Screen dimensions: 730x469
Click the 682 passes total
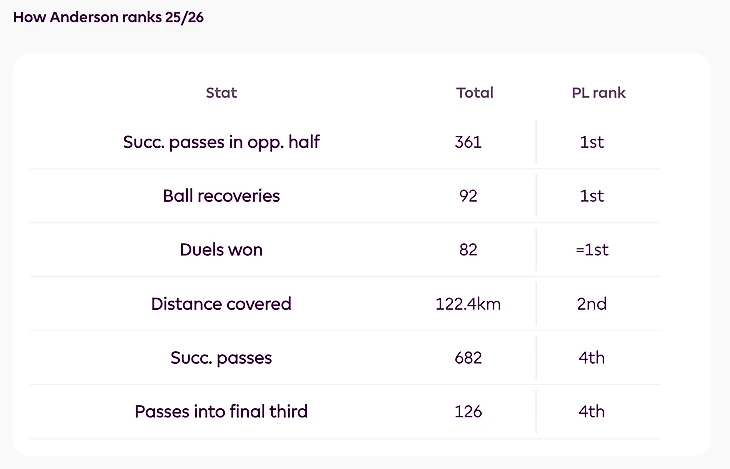(x=468, y=358)
